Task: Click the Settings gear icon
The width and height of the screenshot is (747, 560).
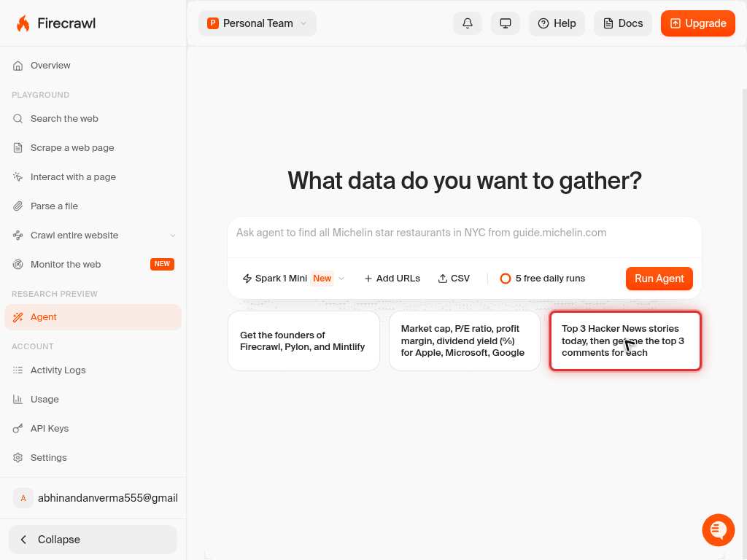Action: 18,458
